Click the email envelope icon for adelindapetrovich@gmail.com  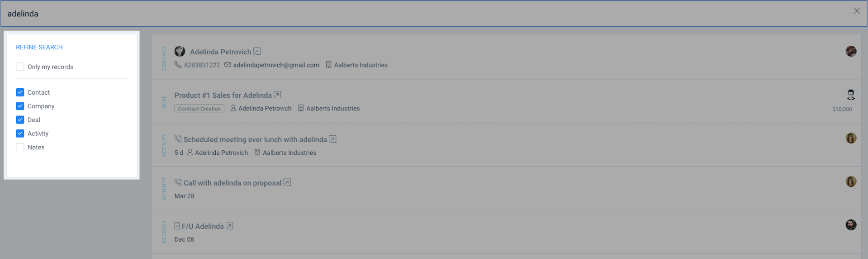(x=228, y=65)
